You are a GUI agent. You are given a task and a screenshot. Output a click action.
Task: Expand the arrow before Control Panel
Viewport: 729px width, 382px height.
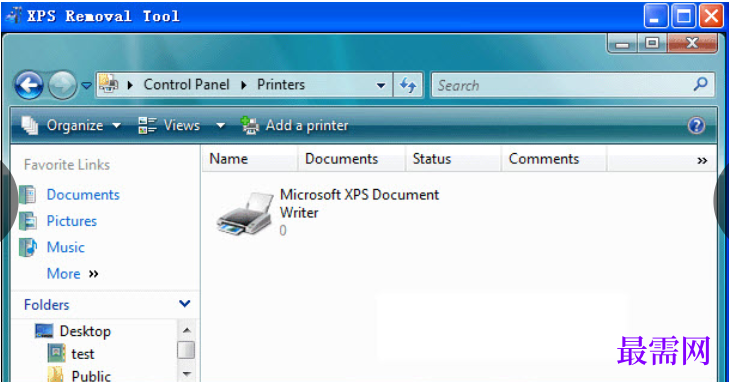130,85
